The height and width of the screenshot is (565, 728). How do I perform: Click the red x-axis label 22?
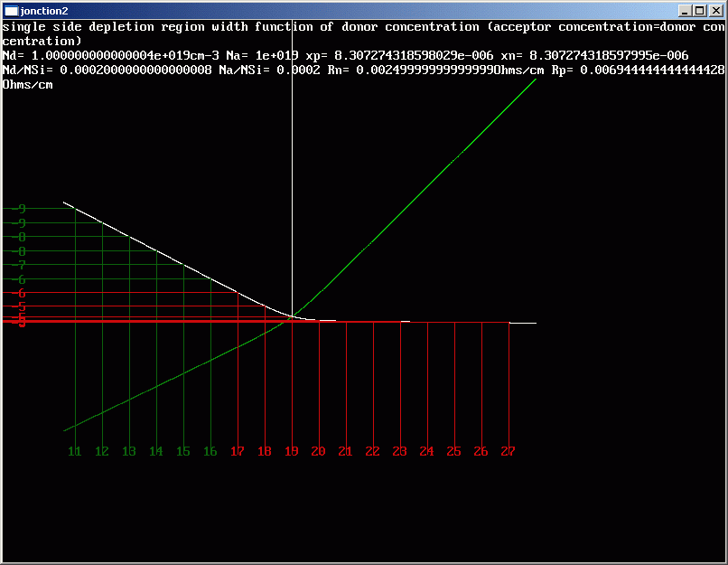372,451
